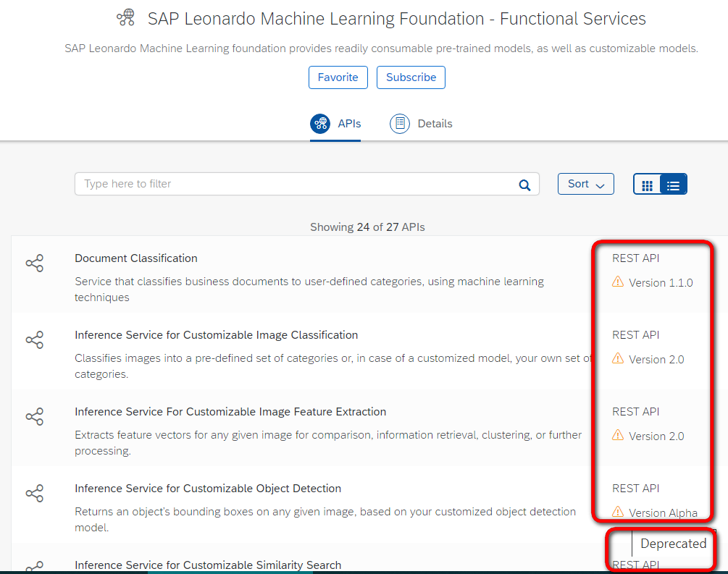Screen dimensions: 728x574
Task: Click the Favorite button
Action: click(338, 77)
